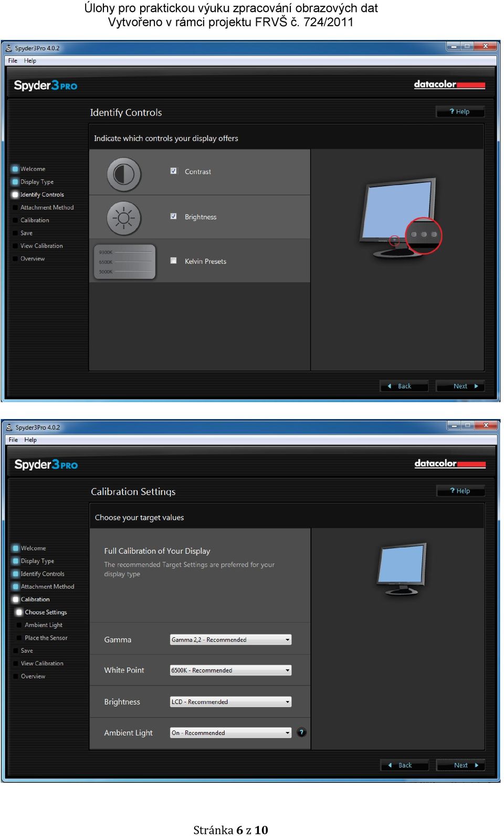Screen dimensions: 504x836
Task: Open the Gamma 2,2 - Recommended dropdown
Action: pyautogui.click(x=230, y=640)
